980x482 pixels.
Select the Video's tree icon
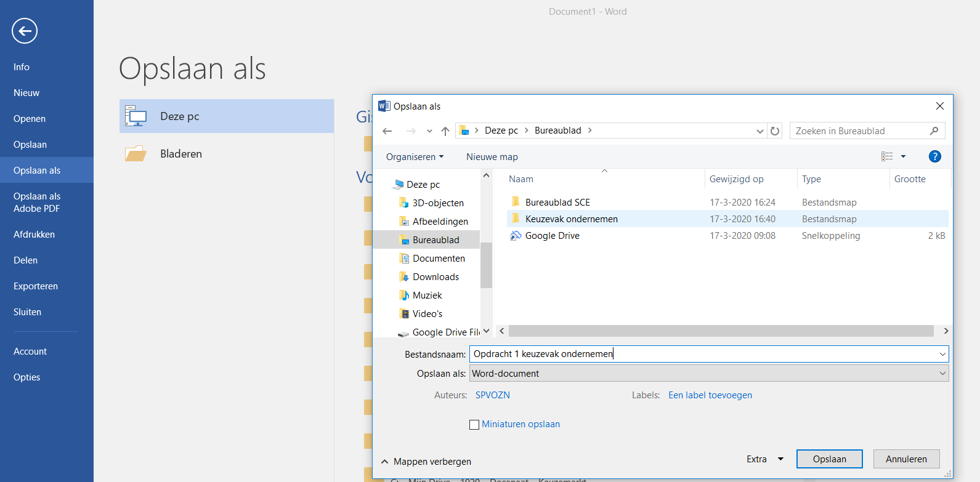click(x=404, y=313)
